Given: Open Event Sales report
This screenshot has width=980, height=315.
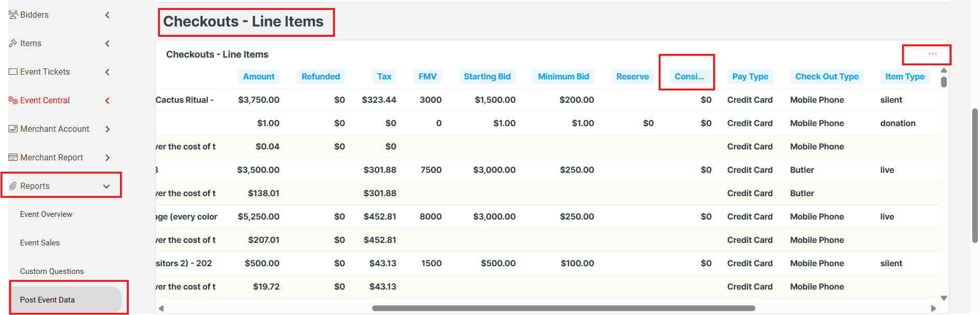Looking at the screenshot, I should 40,243.
